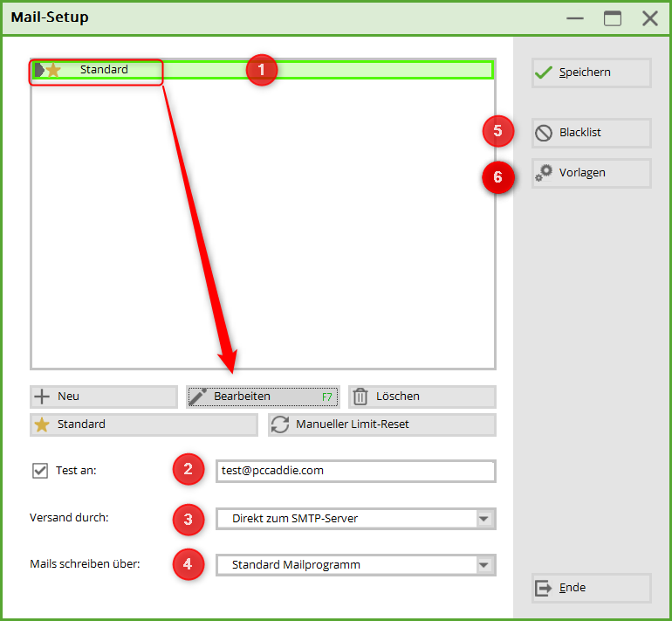Open the Versand durch dropdown
This screenshot has width=672, height=621.
pos(356,519)
